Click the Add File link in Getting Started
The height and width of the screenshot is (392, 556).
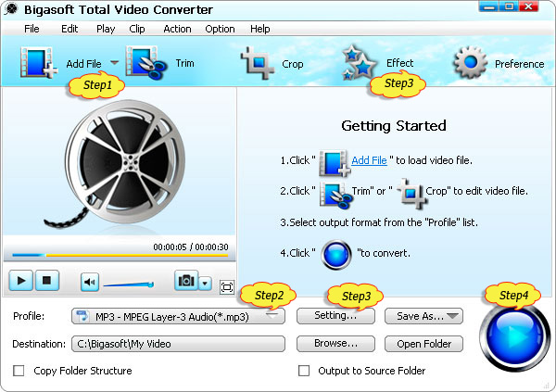[369, 160]
